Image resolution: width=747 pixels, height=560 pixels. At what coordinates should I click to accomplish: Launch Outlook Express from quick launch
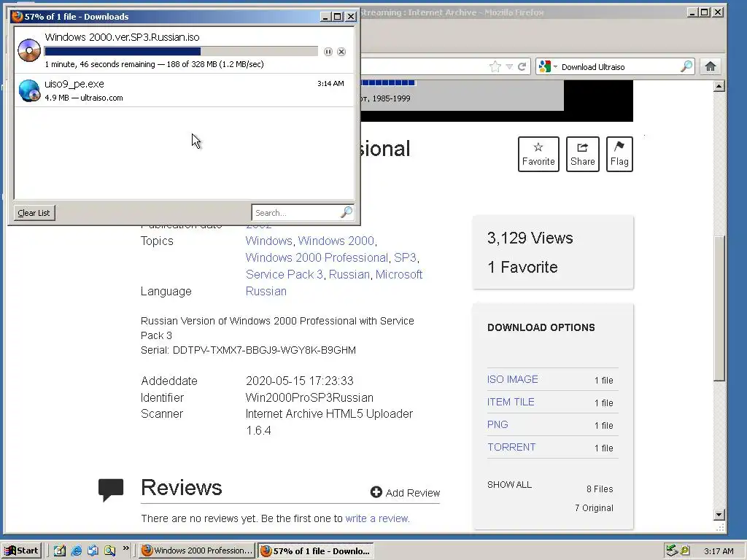click(93, 551)
